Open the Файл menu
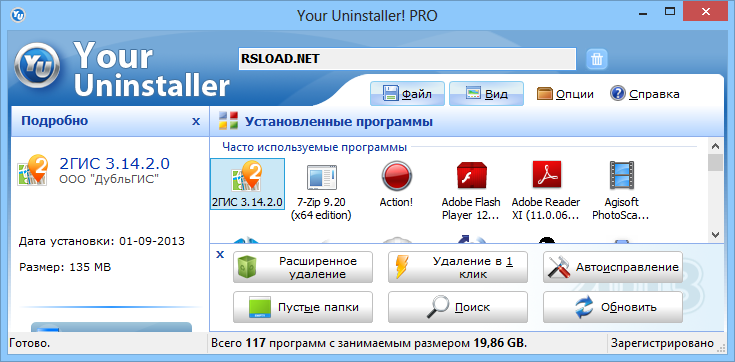 click(408, 93)
